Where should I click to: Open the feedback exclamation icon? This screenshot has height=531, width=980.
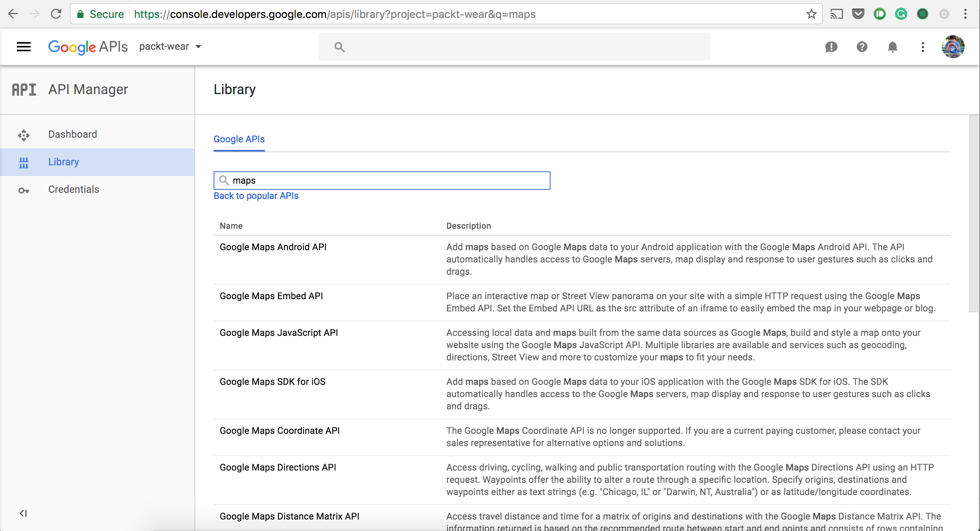[x=831, y=47]
